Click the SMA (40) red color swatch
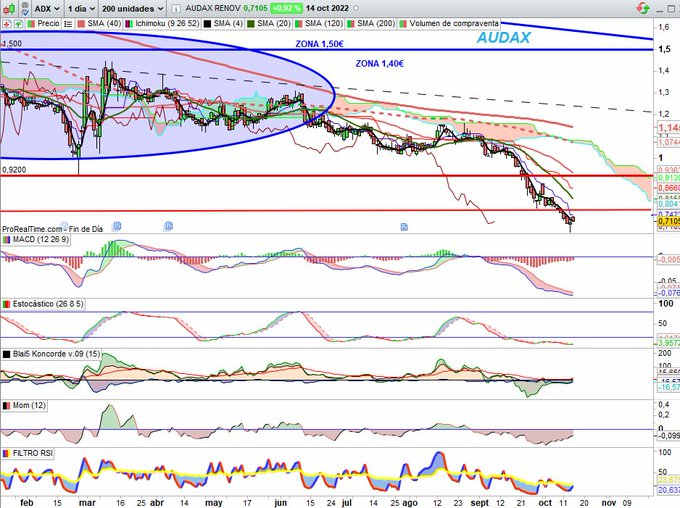This screenshot has height=508, width=680. pos(81,24)
